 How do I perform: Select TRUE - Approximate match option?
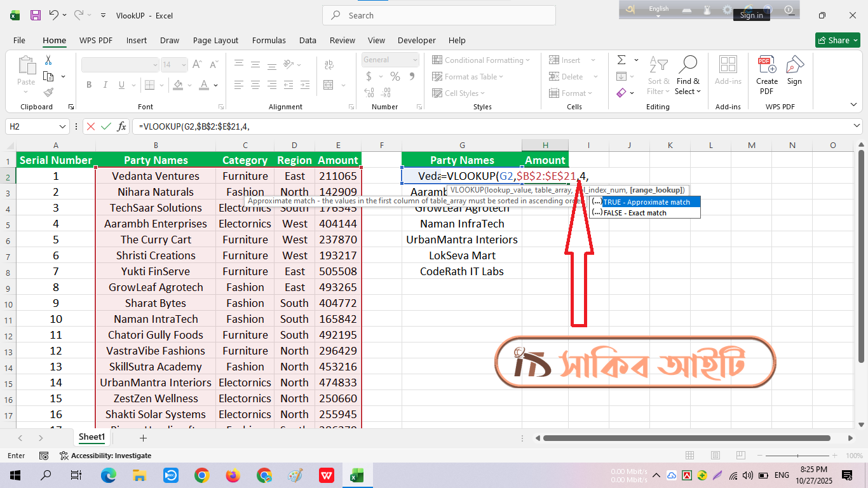tap(646, 202)
